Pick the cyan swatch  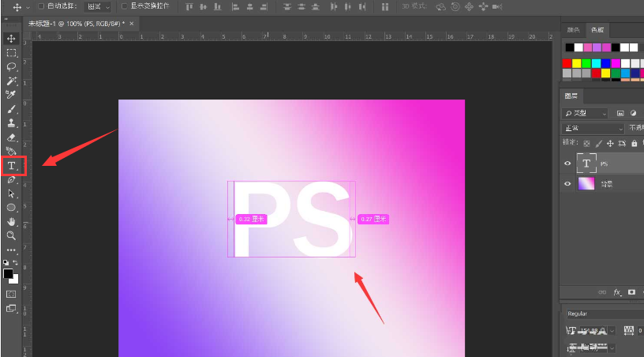[596, 63]
